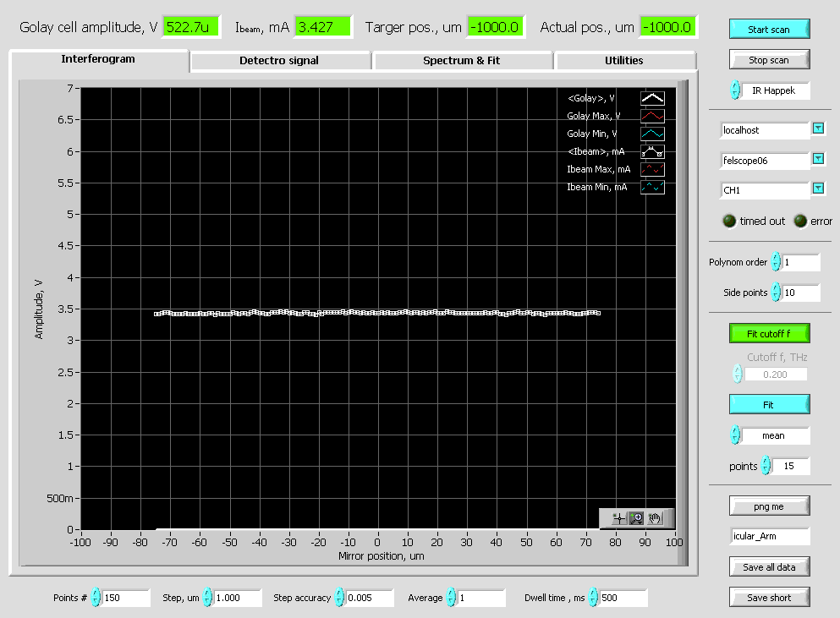The image size is (840, 618).
Task: Click the Save all data button
Action: point(769,566)
